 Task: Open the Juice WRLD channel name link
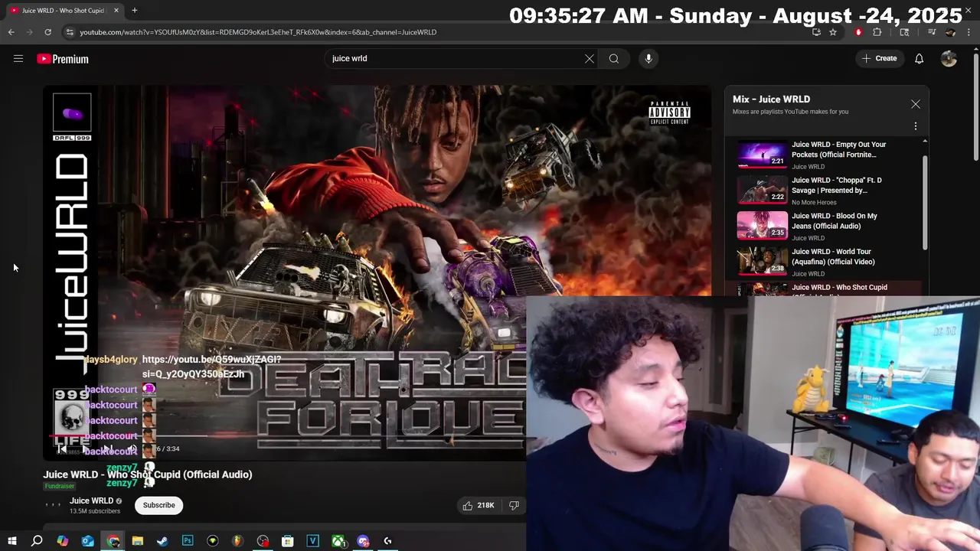(x=91, y=500)
